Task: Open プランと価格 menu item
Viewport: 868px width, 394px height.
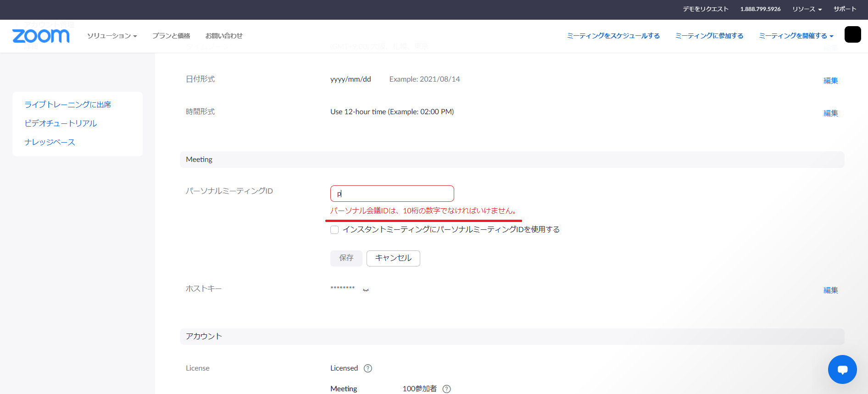Action: click(x=171, y=36)
